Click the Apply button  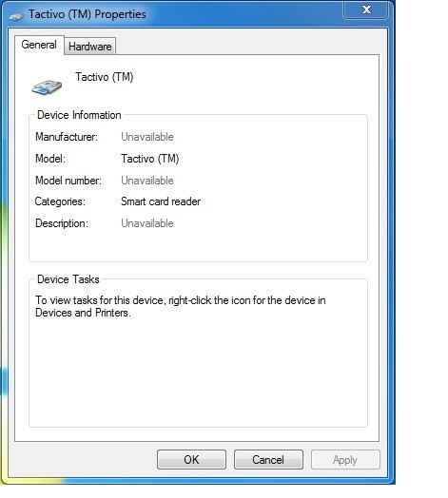[x=345, y=460]
